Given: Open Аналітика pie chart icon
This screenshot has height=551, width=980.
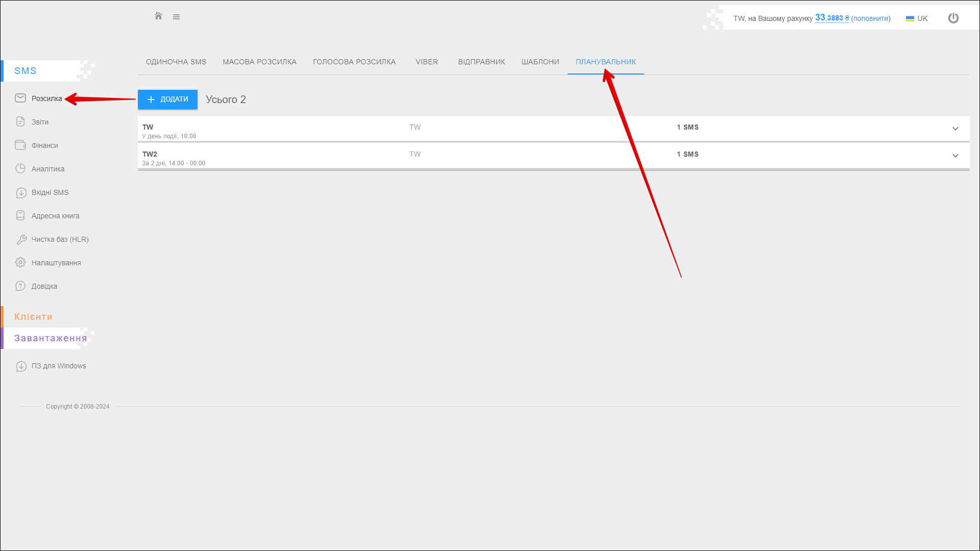Looking at the screenshot, I should point(20,168).
